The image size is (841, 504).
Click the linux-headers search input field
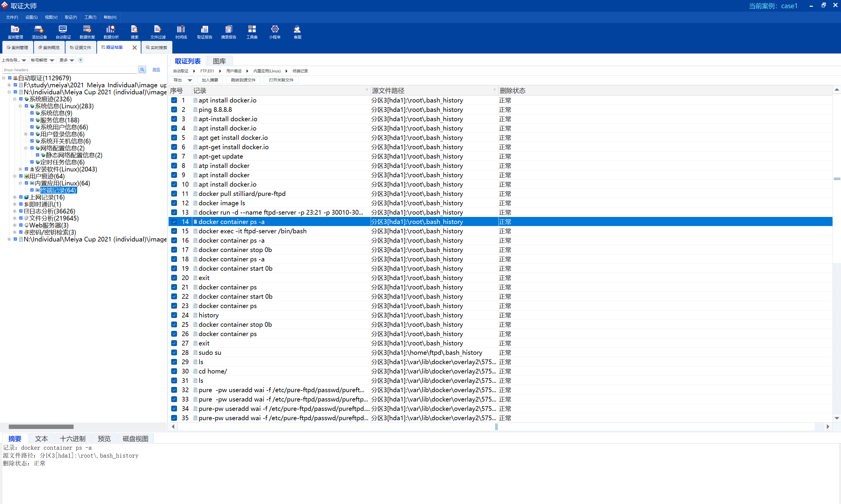tap(70, 69)
